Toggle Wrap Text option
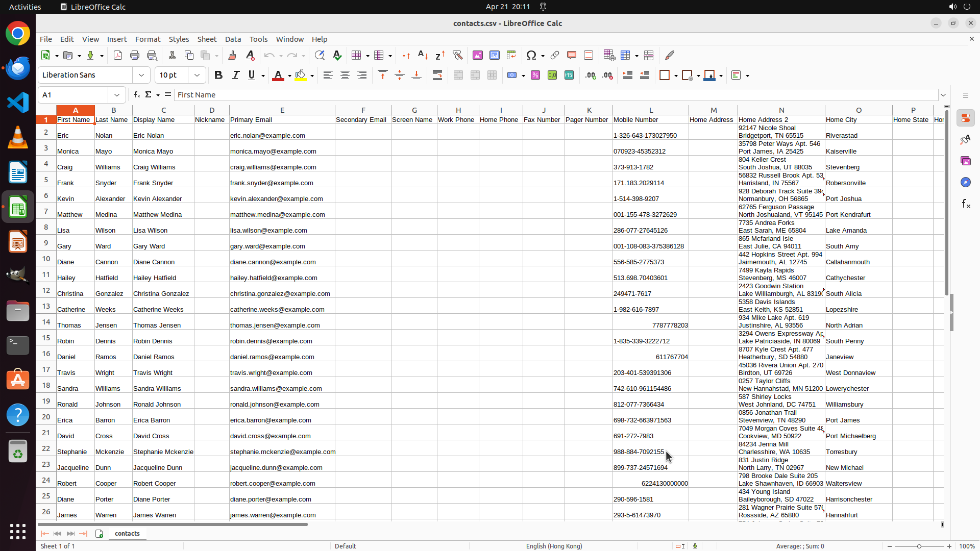 [x=437, y=76]
